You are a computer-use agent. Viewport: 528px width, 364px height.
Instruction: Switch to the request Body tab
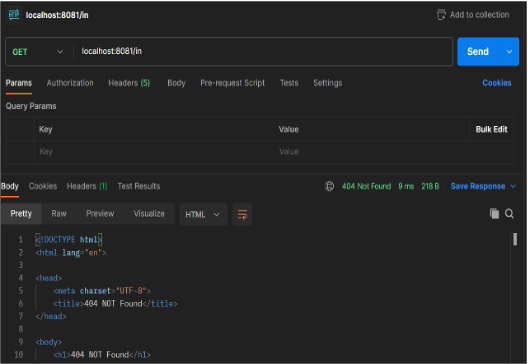[x=176, y=83]
